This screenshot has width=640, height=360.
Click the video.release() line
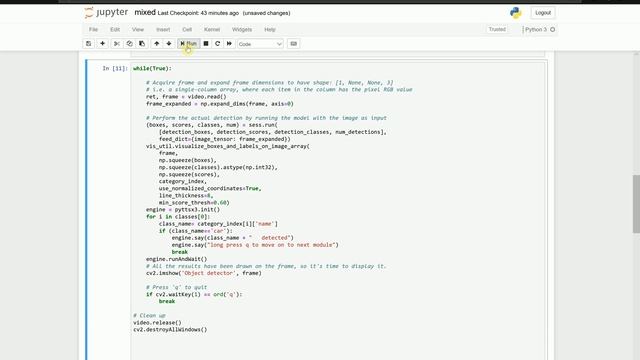click(157, 322)
